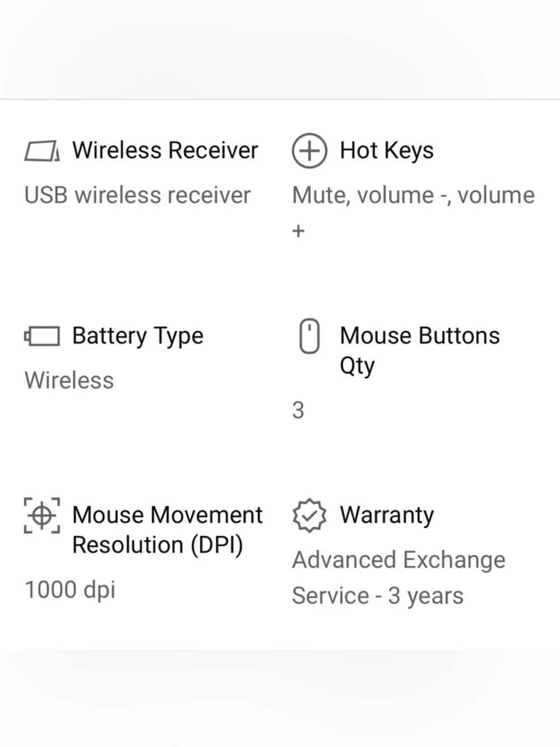Click the Warranty badge checkmark icon

[309, 515]
